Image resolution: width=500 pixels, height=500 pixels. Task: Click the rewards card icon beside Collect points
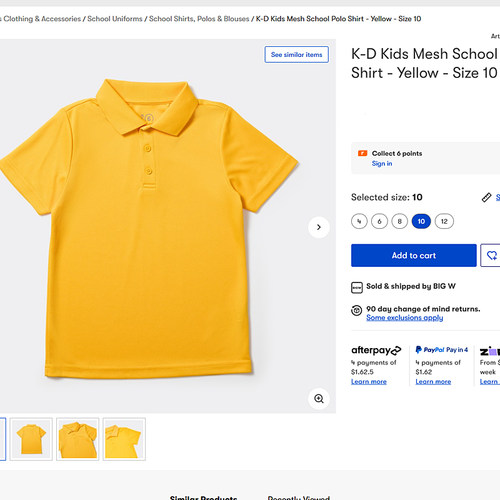tap(362, 153)
